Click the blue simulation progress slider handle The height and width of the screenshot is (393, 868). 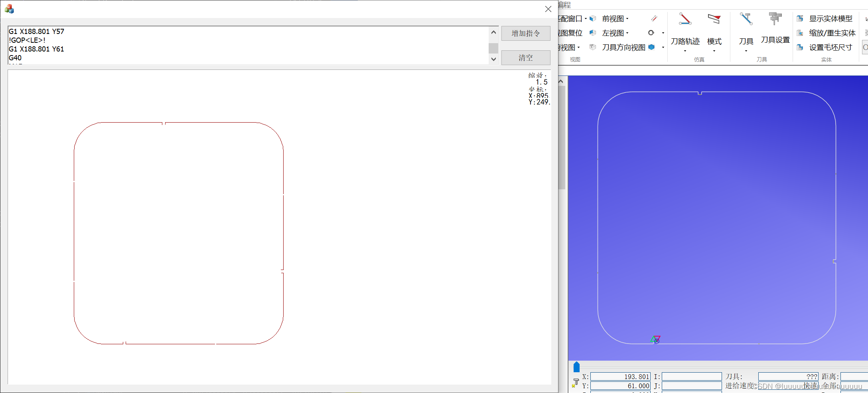click(x=576, y=367)
